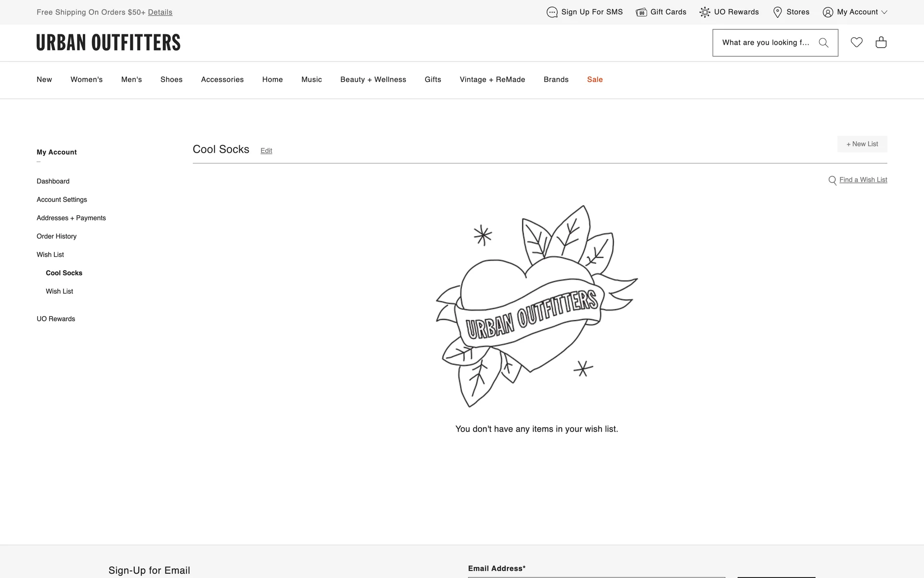924x578 pixels.
Task: Click the My Account profile icon
Action: click(828, 12)
